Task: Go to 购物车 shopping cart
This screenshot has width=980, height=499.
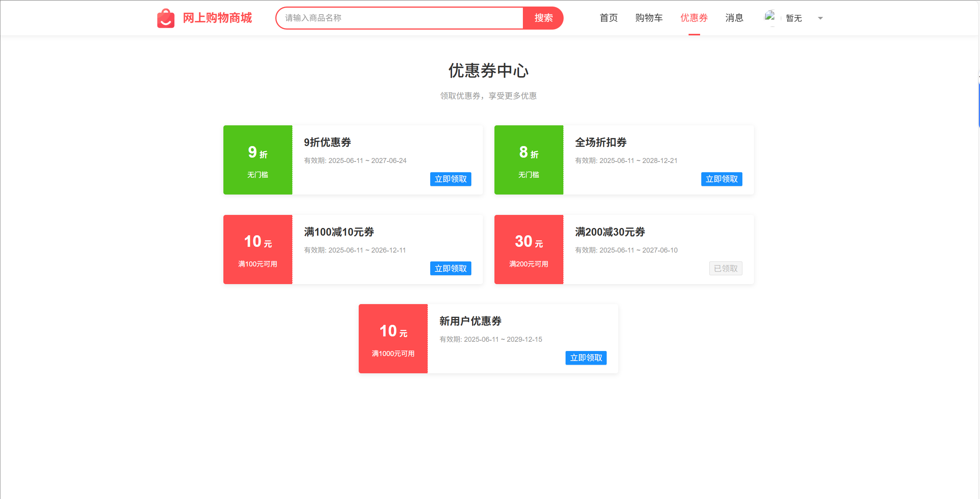Action: tap(649, 18)
